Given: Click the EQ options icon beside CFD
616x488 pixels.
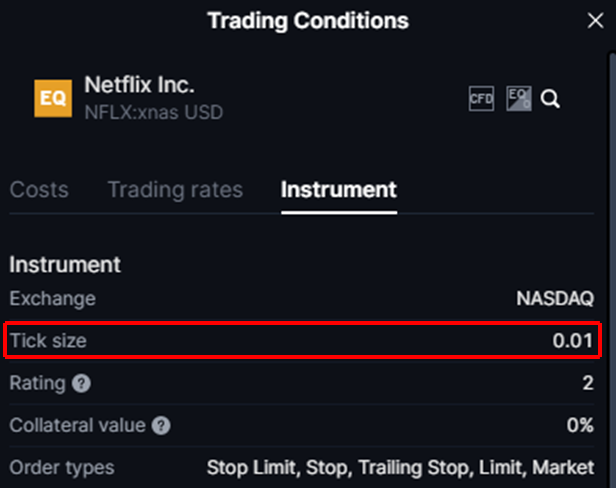Looking at the screenshot, I should click(x=518, y=98).
